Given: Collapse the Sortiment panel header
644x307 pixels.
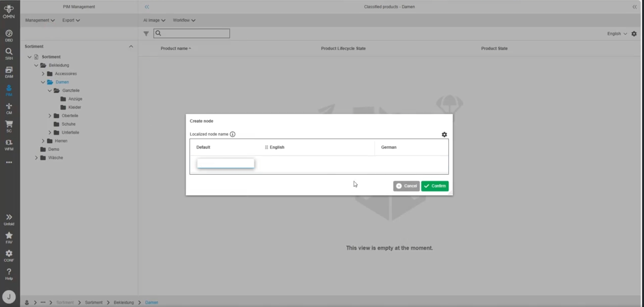Looking at the screenshot, I should pyautogui.click(x=131, y=46).
